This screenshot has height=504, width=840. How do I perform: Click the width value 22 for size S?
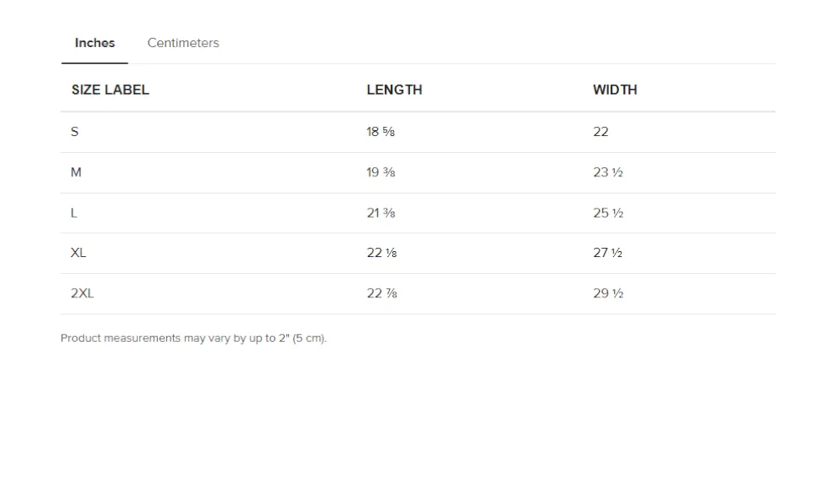point(601,132)
